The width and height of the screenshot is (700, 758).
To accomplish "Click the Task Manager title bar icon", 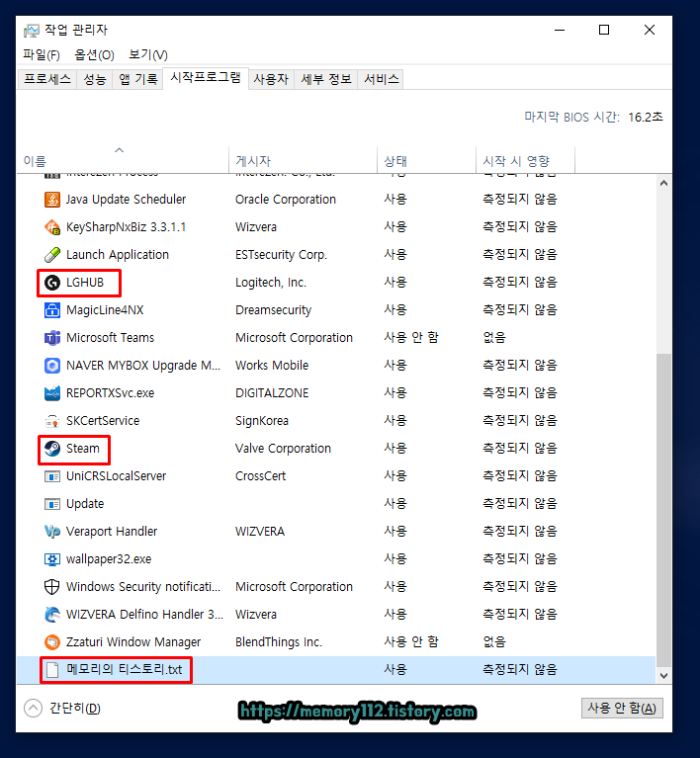I will pyautogui.click(x=32, y=31).
